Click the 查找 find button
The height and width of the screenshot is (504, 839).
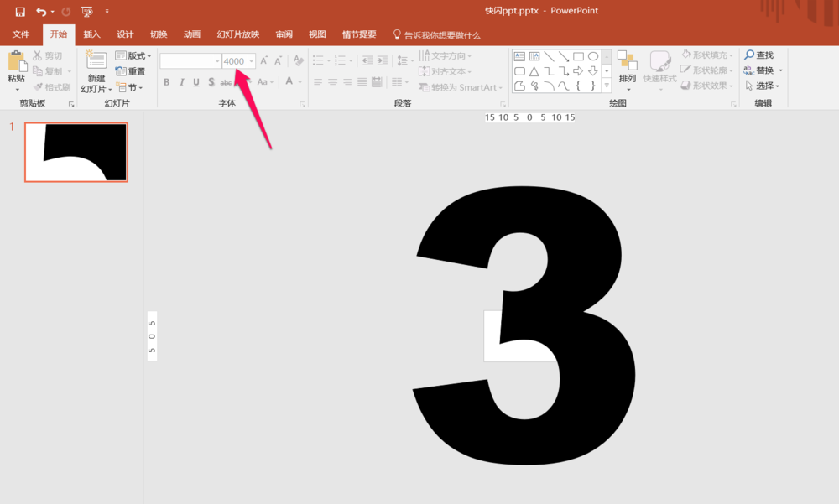click(x=758, y=55)
